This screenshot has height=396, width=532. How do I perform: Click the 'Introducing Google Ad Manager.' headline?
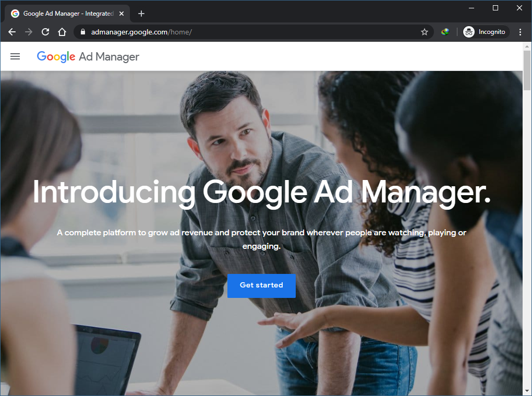[262, 193]
